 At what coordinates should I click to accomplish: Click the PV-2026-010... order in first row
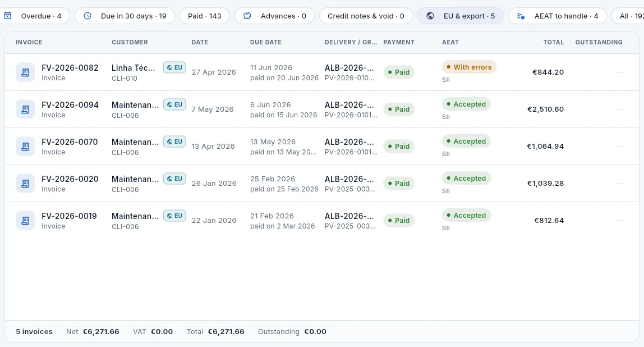point(349,78)
